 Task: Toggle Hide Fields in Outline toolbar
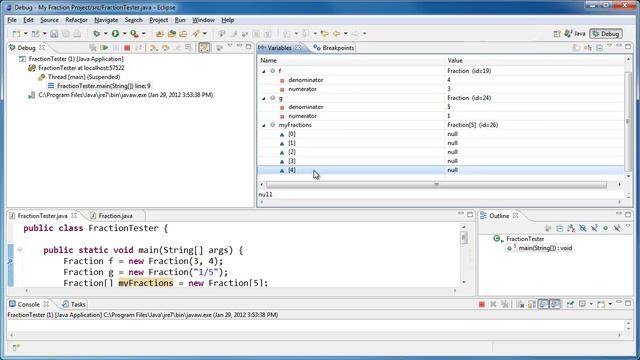[582, 228]
